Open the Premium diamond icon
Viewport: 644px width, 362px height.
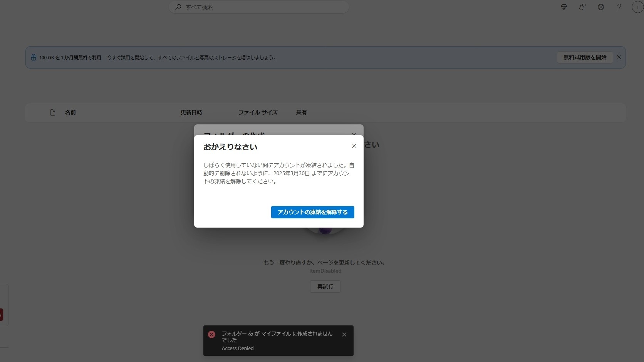pos(563,7)
